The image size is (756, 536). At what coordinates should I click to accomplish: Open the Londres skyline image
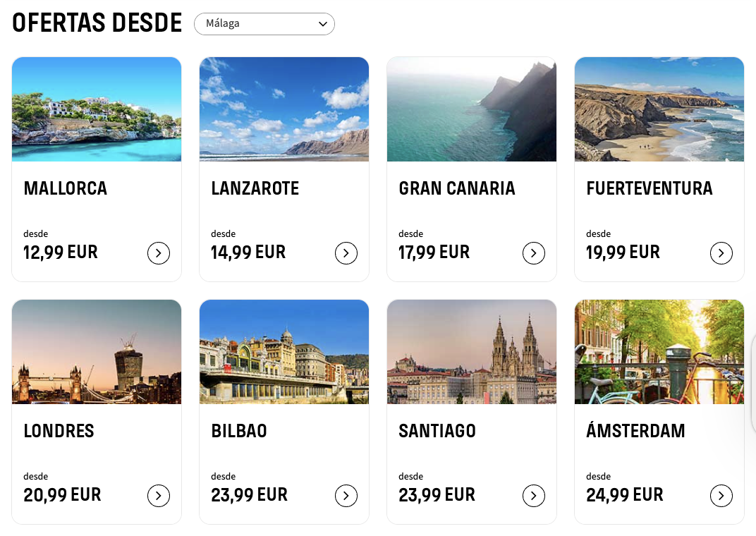pyautogui.click(x=97, y=352)
